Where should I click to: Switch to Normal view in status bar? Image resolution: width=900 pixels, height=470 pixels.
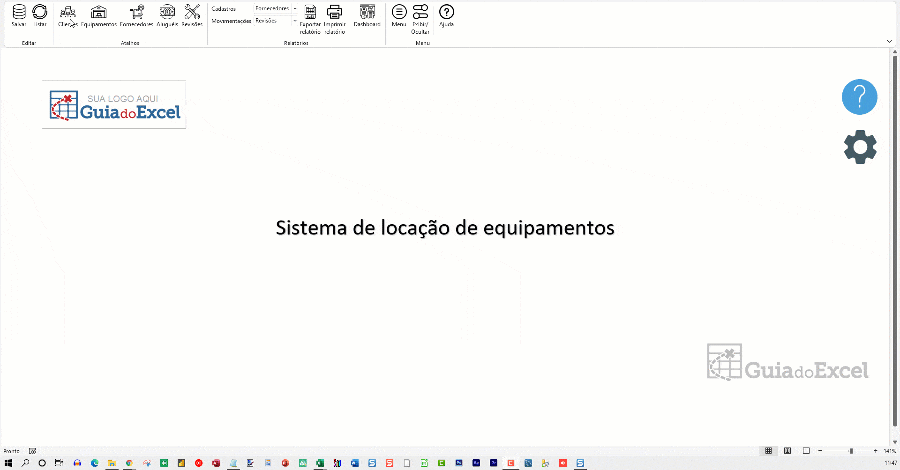click(769, 451)
